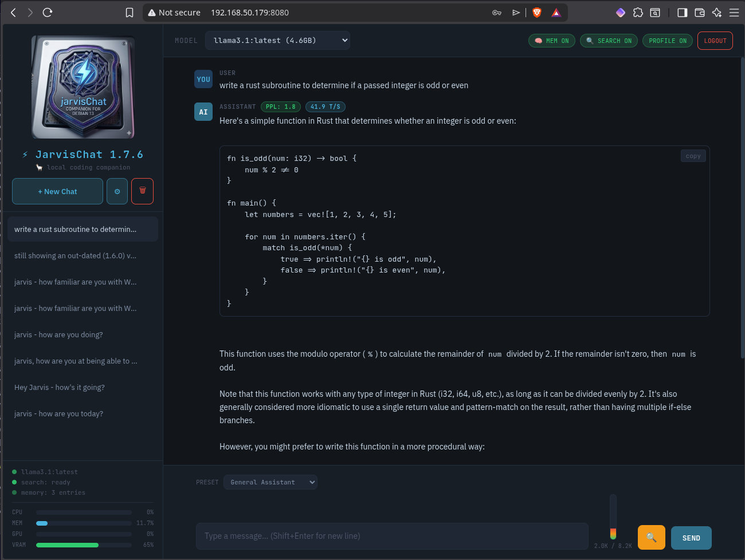Click the chat area vertical scrollbar
Image resolution: width=745 pixels, height=560 pixels.
(x=742, y=208)
